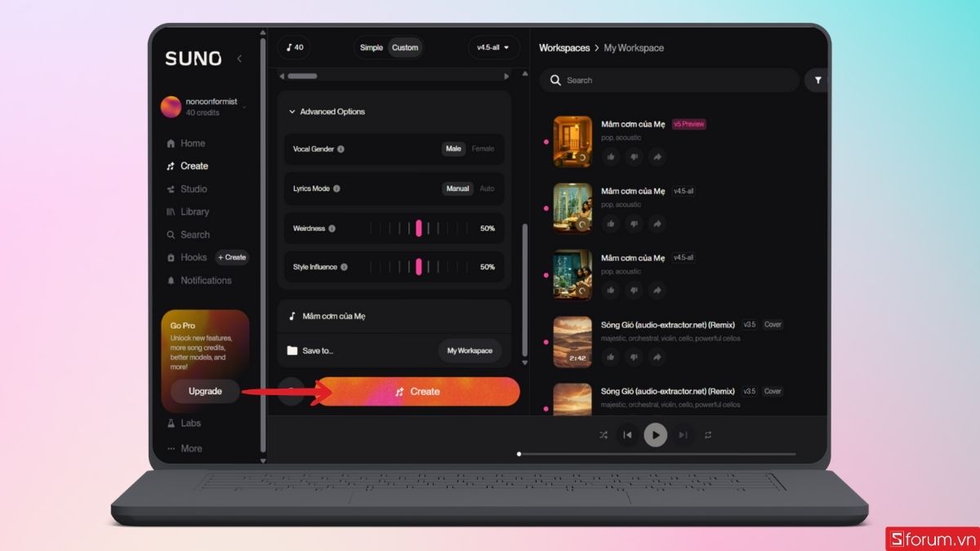Click the Style Influence 50% value
This screenshot has height=551, width=980.
click(488, 267)
